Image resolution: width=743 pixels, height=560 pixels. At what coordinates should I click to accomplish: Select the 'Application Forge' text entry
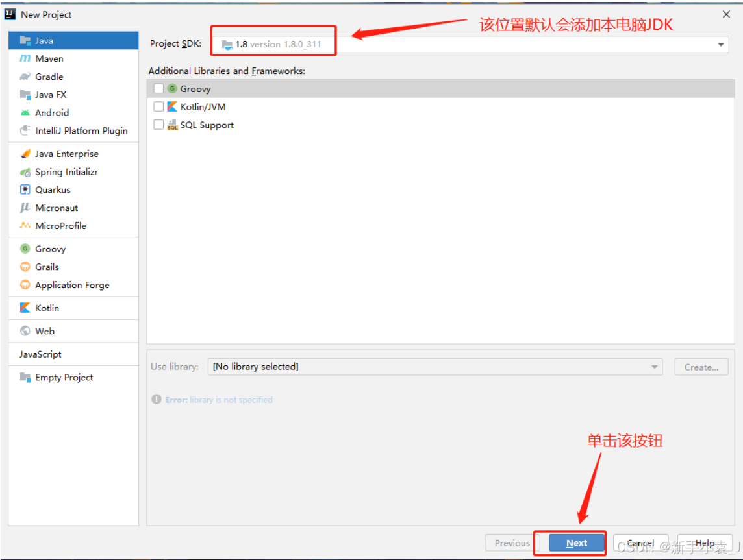pyautogui.click(x=73, y=285)
